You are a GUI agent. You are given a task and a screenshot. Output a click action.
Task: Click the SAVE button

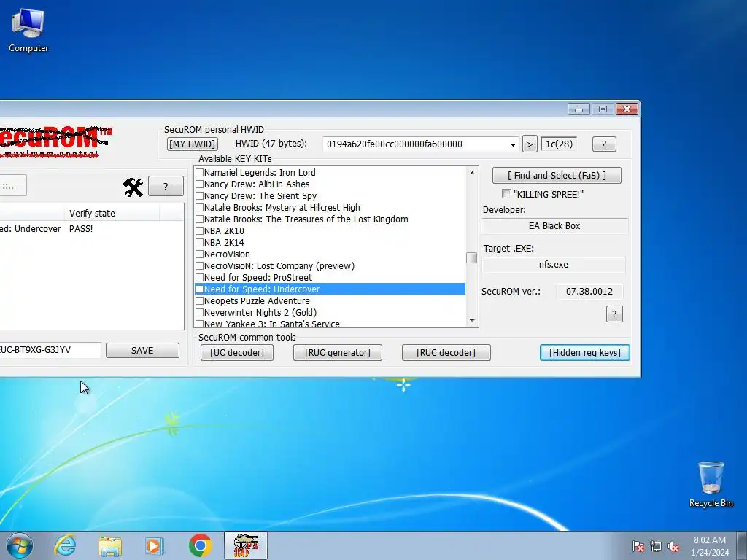coord(142,351)
